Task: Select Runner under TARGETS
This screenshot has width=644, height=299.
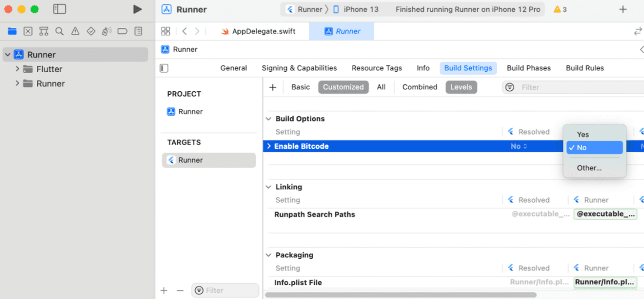Action: (x=209, y=160)
